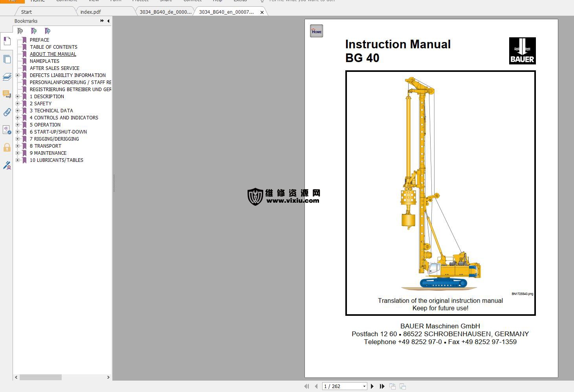
Task: Expand the 8 TRANSPORT bookmark
Action: pos(17,146)
